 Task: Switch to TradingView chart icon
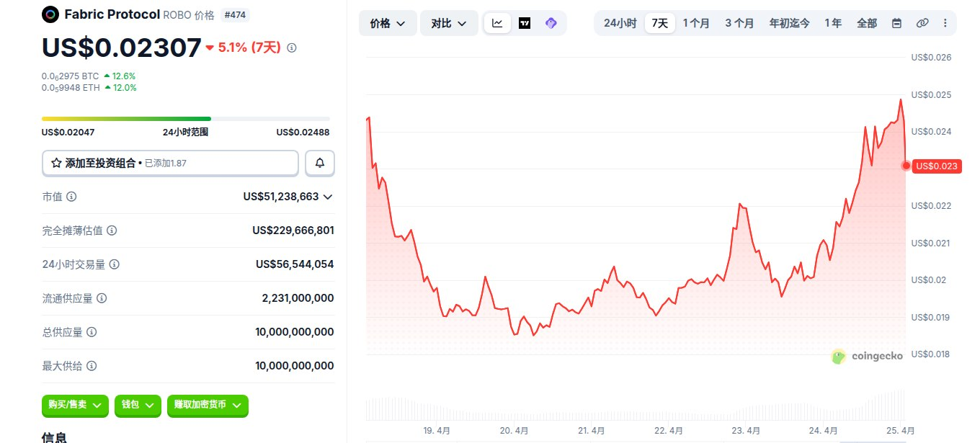pos(525,23)
